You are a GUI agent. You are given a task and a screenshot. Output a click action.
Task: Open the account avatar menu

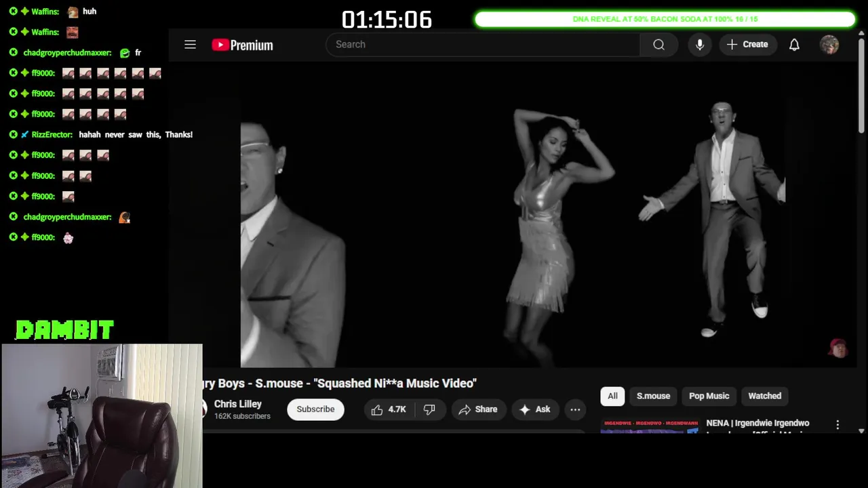829,45
